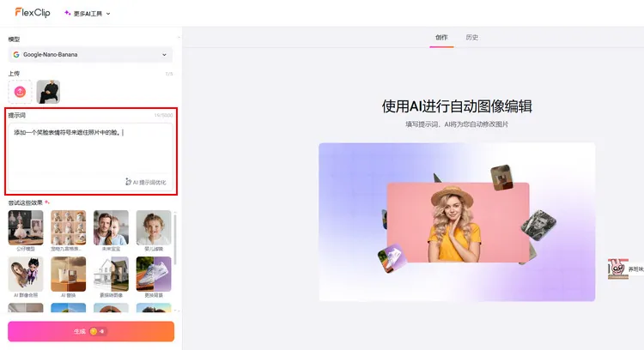Click the sparkle icon next to 尝试这些效果

tap(47, 202)
